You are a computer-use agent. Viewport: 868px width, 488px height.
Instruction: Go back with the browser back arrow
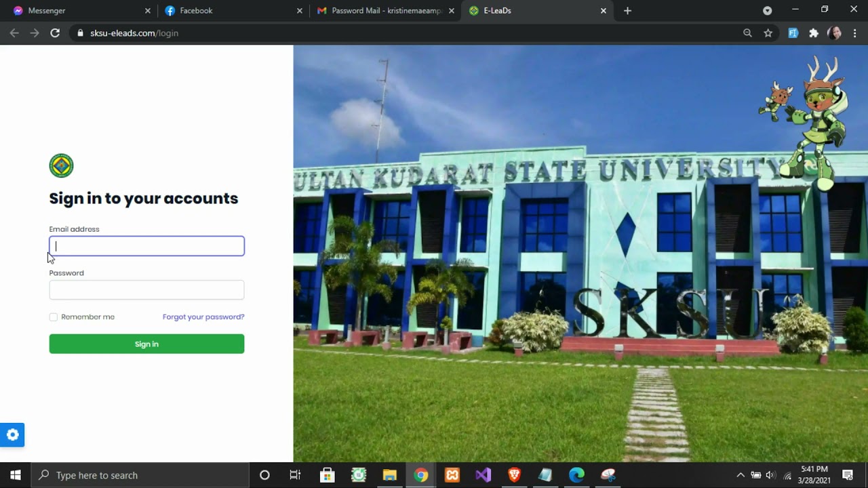[x=14, y=33]
